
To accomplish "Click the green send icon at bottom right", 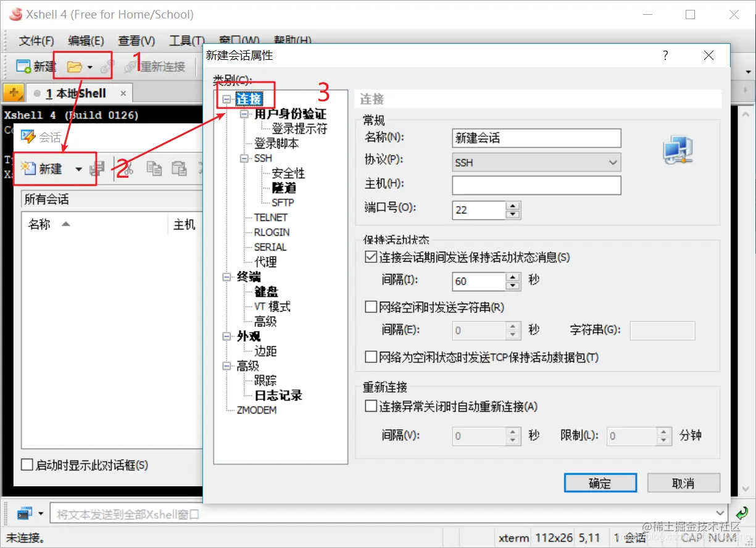I will [x=742, y=513].
